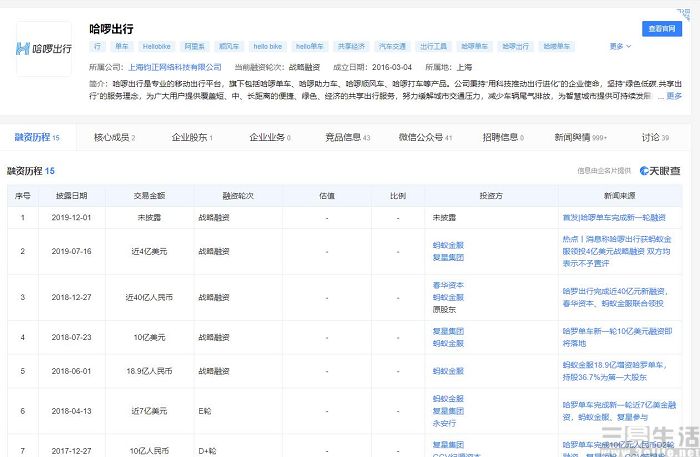Switch to the 核心成员 tab
Screen dimensions: 700x457
click(x=114, y=137)
